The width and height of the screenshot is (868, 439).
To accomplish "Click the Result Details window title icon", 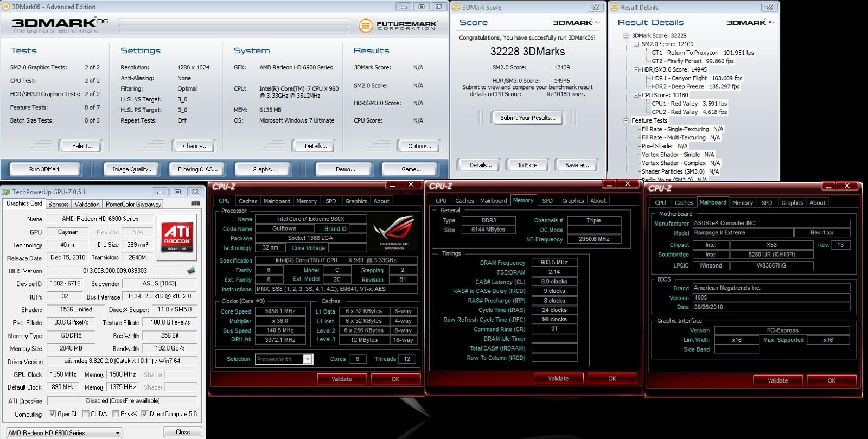I will tap(615, 7).
